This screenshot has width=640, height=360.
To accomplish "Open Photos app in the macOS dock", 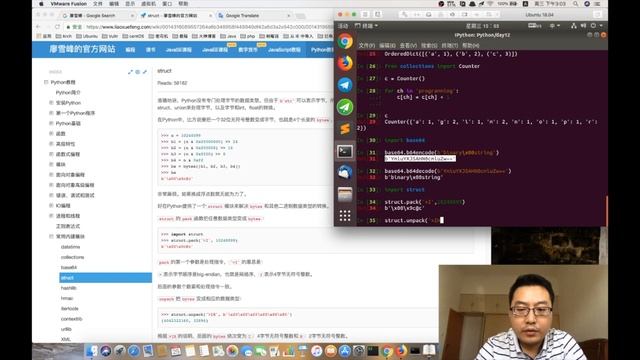I will pos(232,351).
